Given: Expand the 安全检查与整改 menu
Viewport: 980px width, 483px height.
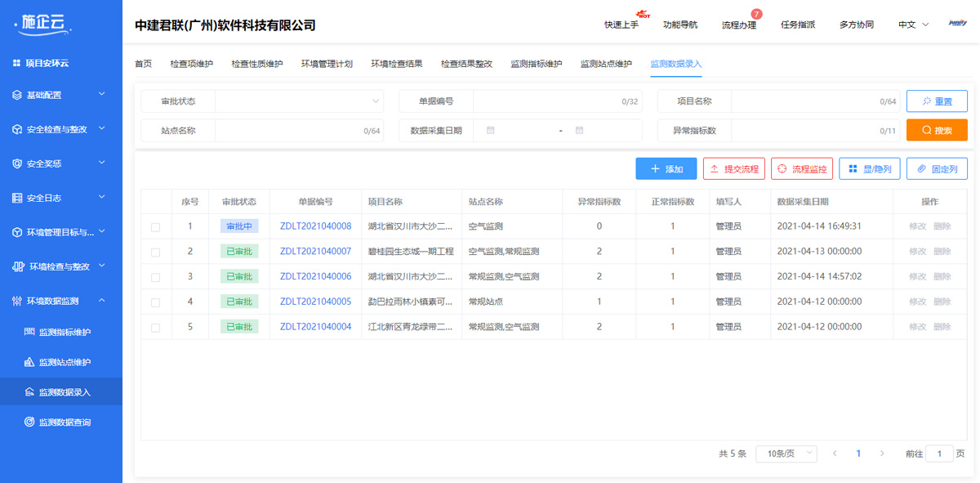Looking at the screenshot, I should point(102,129).
